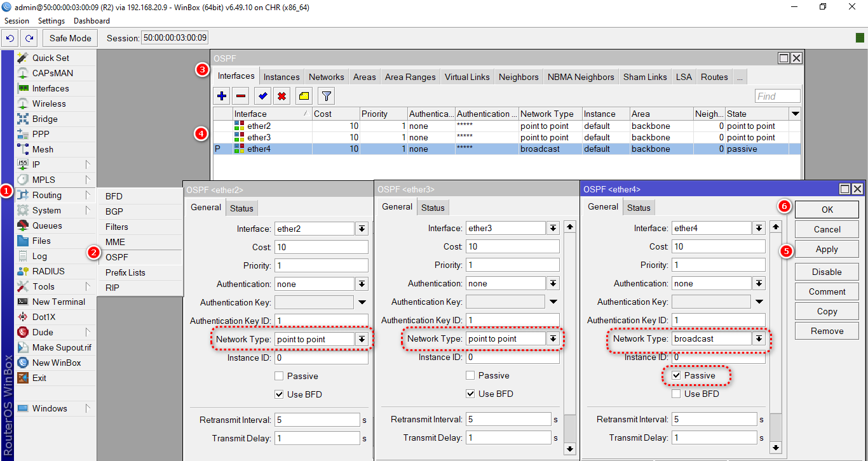Click the Redo arrow in top toolbar

tap(29, 38)
